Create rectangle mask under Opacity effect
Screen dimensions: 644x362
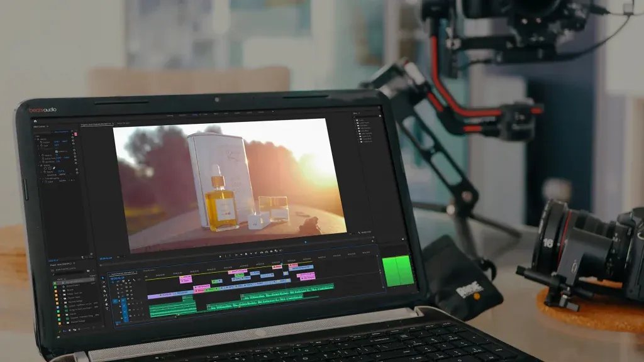(50, 168)
